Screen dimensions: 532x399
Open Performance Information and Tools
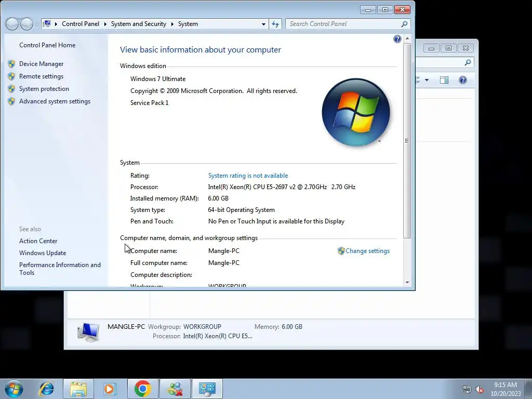[x=60, y=269]
